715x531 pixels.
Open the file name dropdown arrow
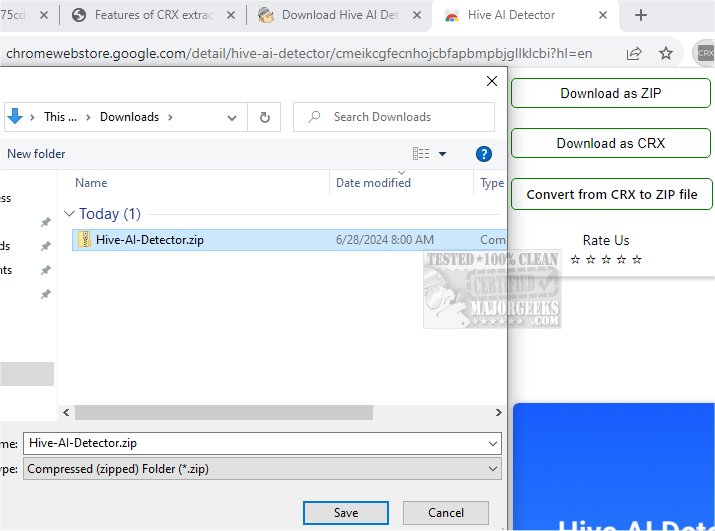492,443
